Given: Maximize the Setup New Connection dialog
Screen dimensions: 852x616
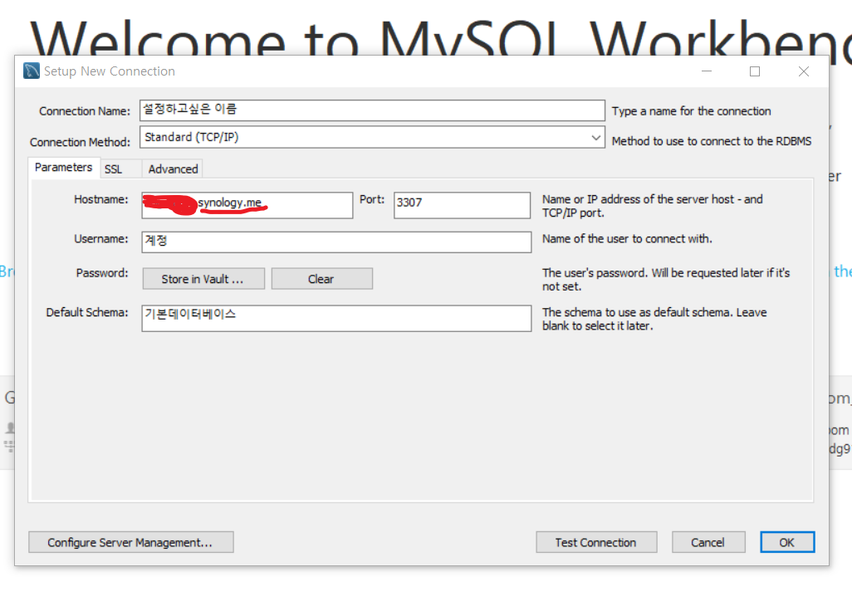Looking at the screenshot, I should pyautogui.click(x=755, y=71).
